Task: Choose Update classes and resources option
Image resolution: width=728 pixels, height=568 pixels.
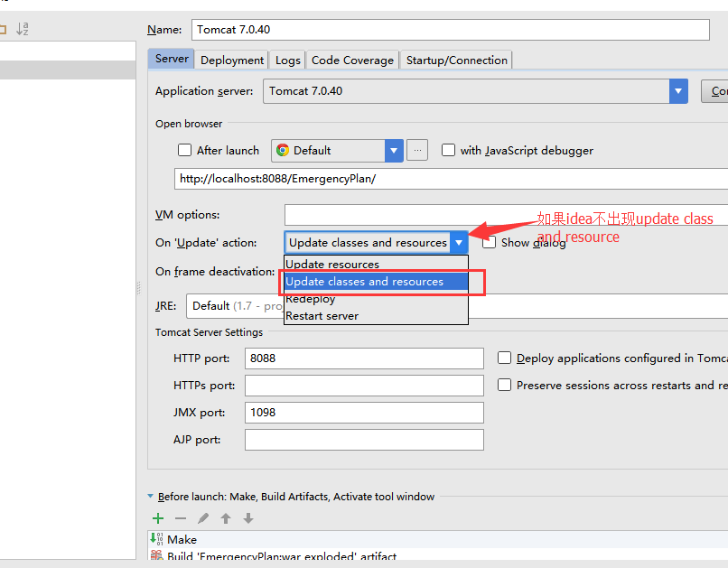Action: [376, 281]
